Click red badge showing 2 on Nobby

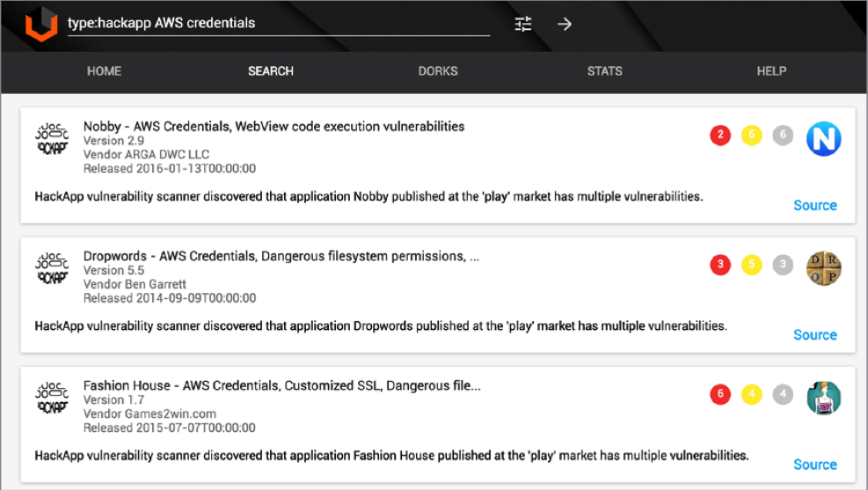[x=720, y=135]
